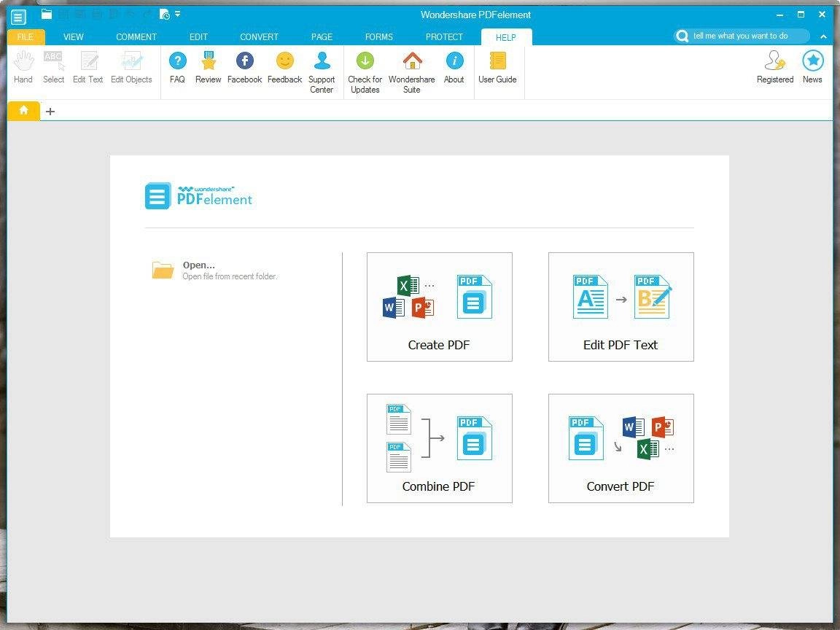This screenshot has height=630, width=840.
Task: Click the search magnifier icon
Action: 682,36
